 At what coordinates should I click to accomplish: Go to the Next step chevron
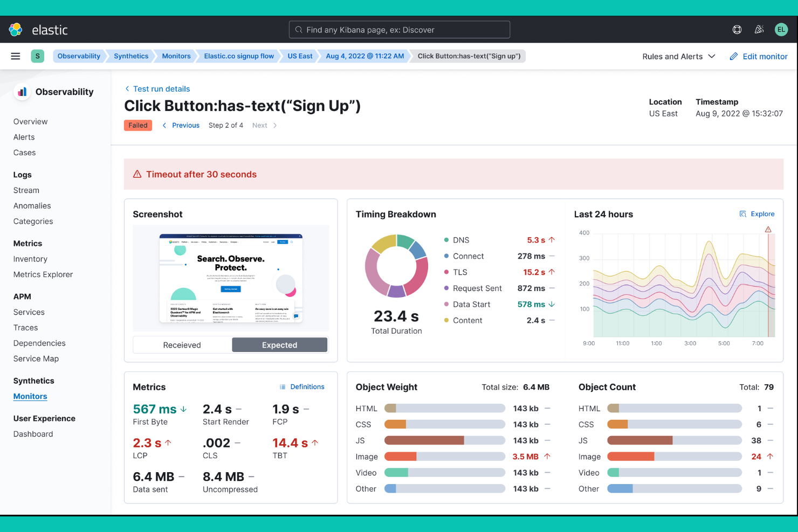[x=264, y=125]
